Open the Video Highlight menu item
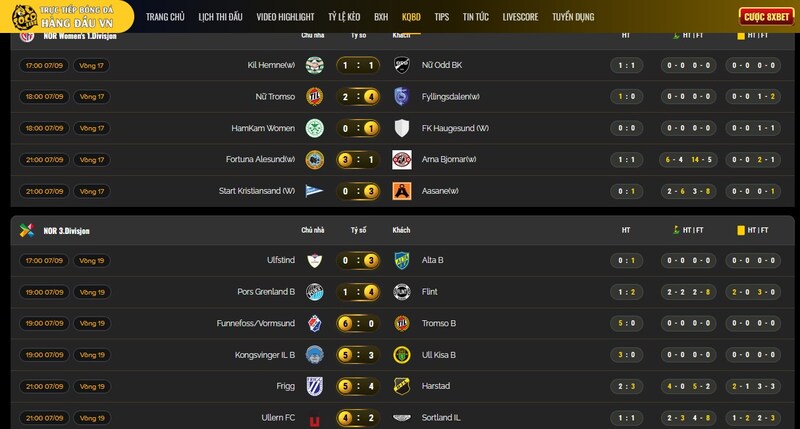This screenshot has width=800, height=429. coord(285,17)
